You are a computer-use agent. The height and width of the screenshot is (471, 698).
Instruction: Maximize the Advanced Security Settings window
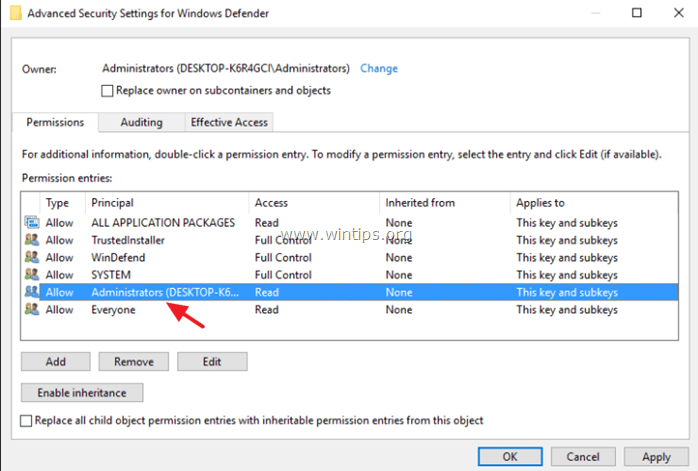(x=637, y=13)
